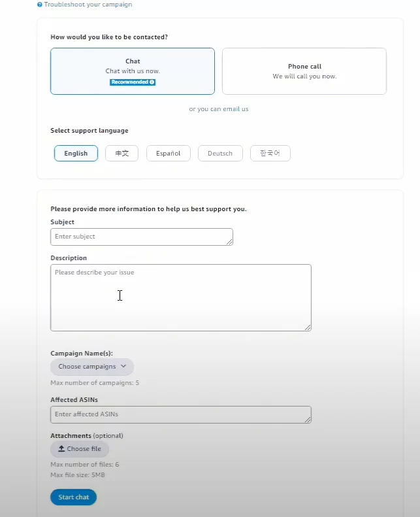420x517 pixels.
Task: Choose 한국어 as support language
Action: point(270,154)
